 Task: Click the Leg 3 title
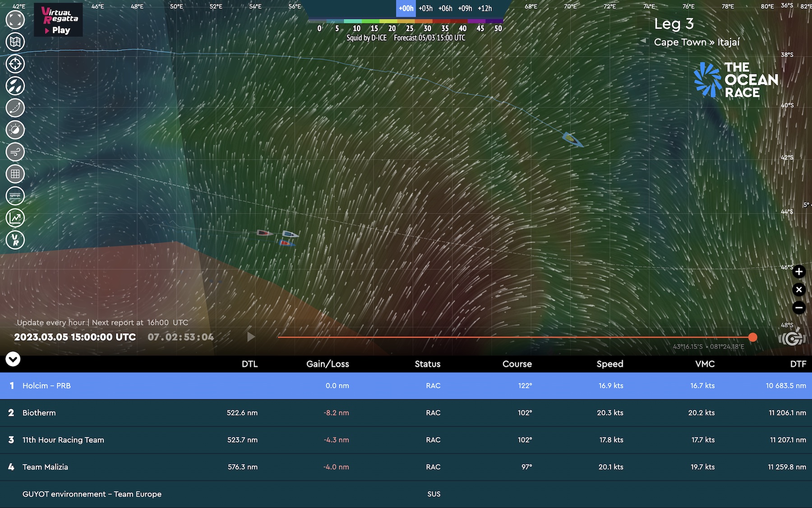(674, 24)
